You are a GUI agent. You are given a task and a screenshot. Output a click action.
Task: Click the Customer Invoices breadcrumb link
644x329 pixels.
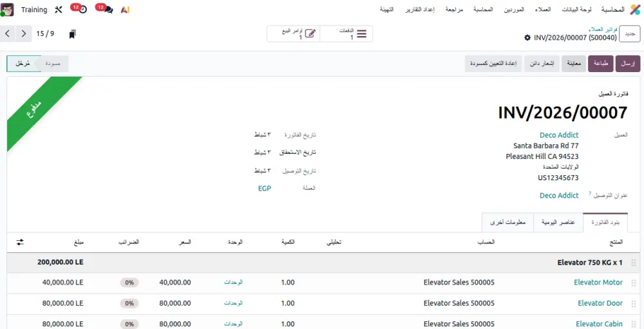coord(602,30)
